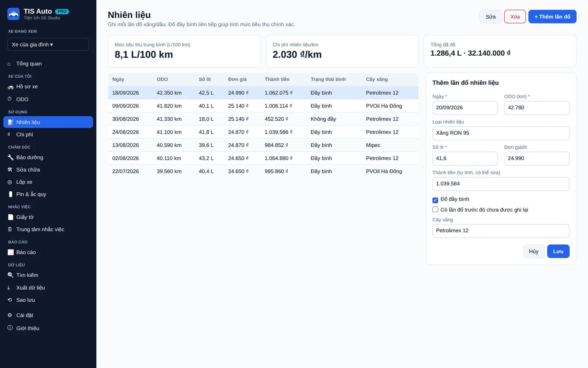Click the currency icon beside Chi phí
Viewport: 588px width, 368px height.
pyautogui.click(x=9, y=134)
